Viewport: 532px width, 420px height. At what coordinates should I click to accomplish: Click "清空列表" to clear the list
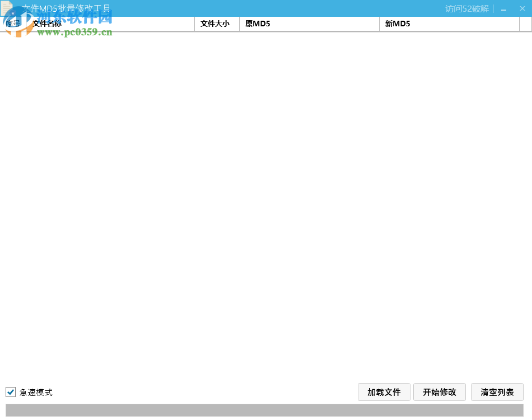[497, 392]
